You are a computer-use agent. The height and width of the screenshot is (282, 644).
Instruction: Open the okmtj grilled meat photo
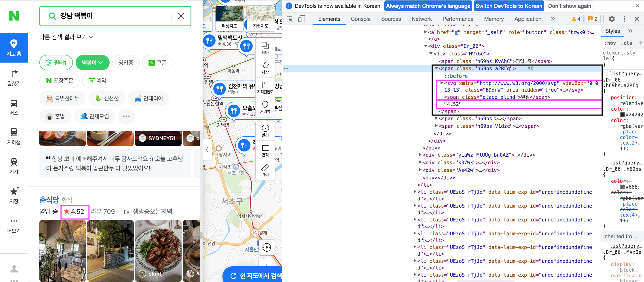pyautogui.click(x=158, y=251)
